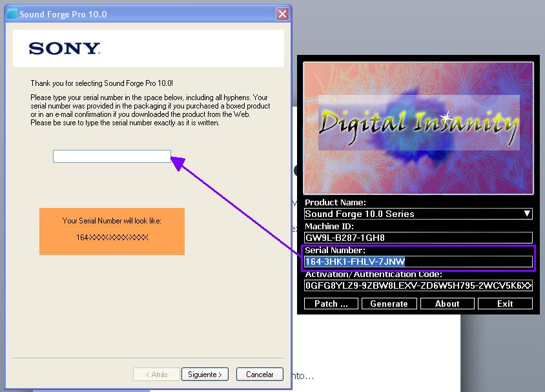Click the Exit button in the keygen
Image resolution: width=545 pixels, height=392 pixels.
505,304
